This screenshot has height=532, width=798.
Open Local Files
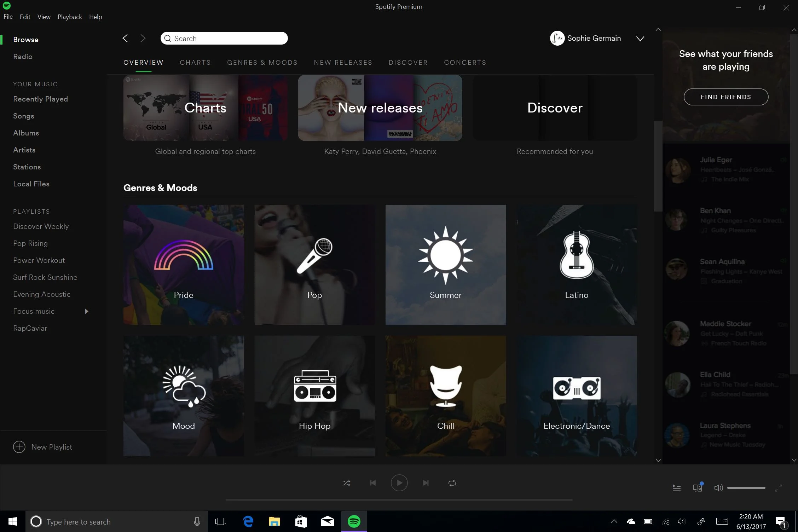pos(31,184)
